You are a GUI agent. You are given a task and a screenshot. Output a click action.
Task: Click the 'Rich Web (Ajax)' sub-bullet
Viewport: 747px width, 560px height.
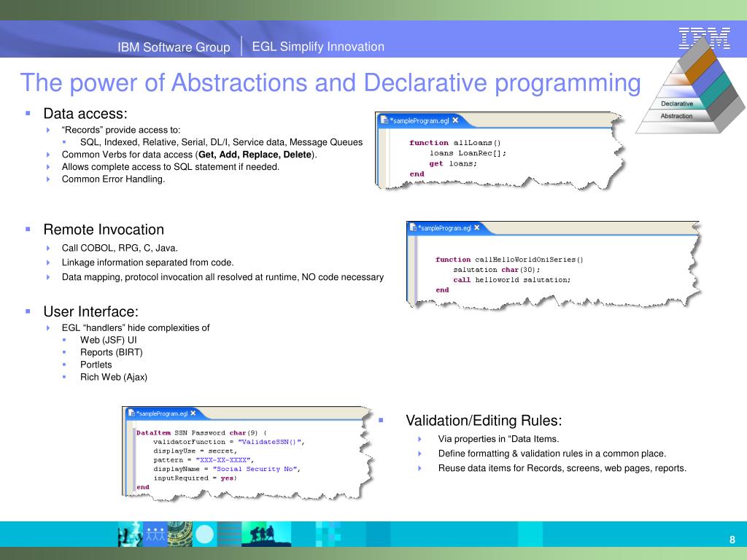pos(114,377)
